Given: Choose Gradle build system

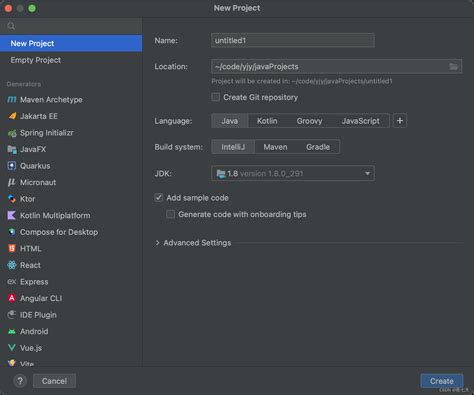Looking at the screenshot, I should [x=318, y=147].
